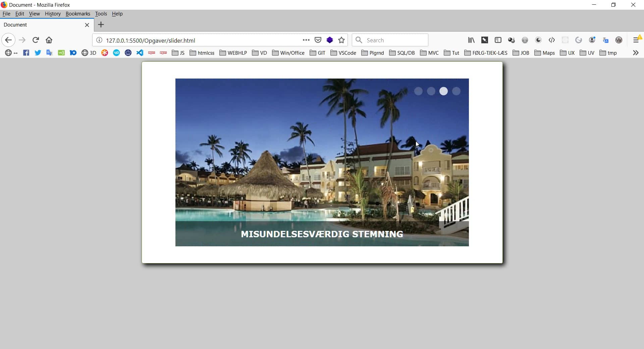
Task: Open the Facebook bookmark
Action: point(26,53)
